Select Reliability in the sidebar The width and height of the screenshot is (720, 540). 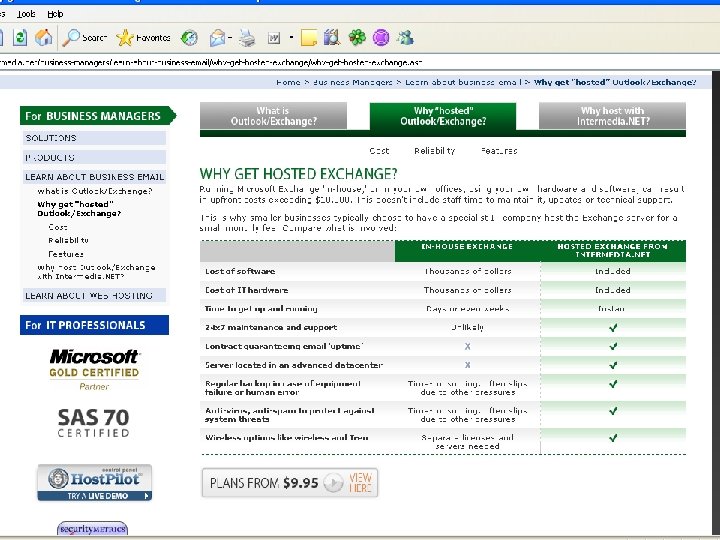tap(68, 240)
